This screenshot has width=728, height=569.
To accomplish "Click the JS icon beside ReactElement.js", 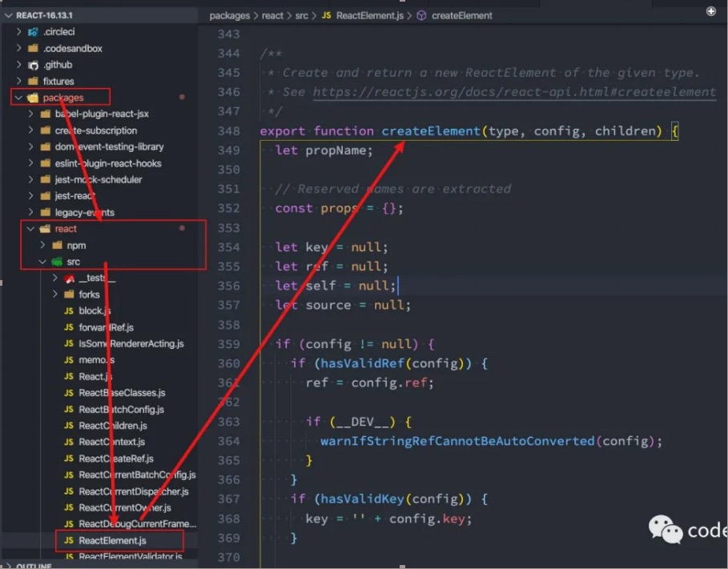I will (69, 540).
